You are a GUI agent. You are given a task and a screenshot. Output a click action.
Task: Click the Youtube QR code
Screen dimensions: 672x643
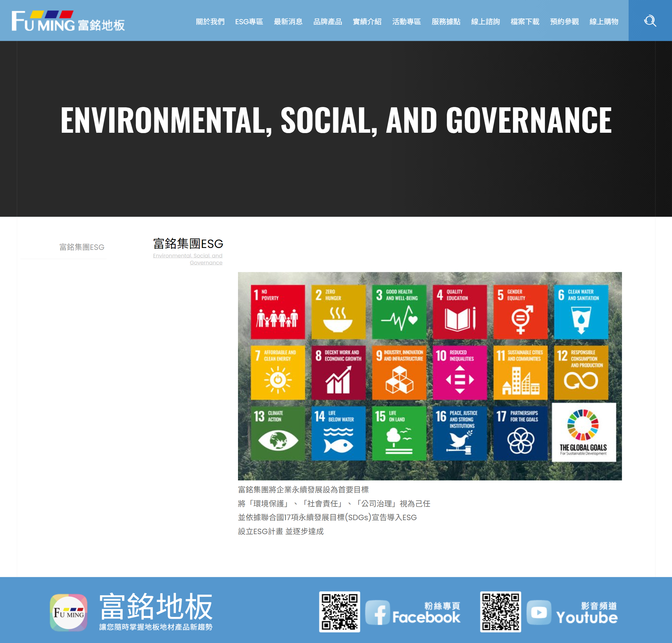coord(500,612)
